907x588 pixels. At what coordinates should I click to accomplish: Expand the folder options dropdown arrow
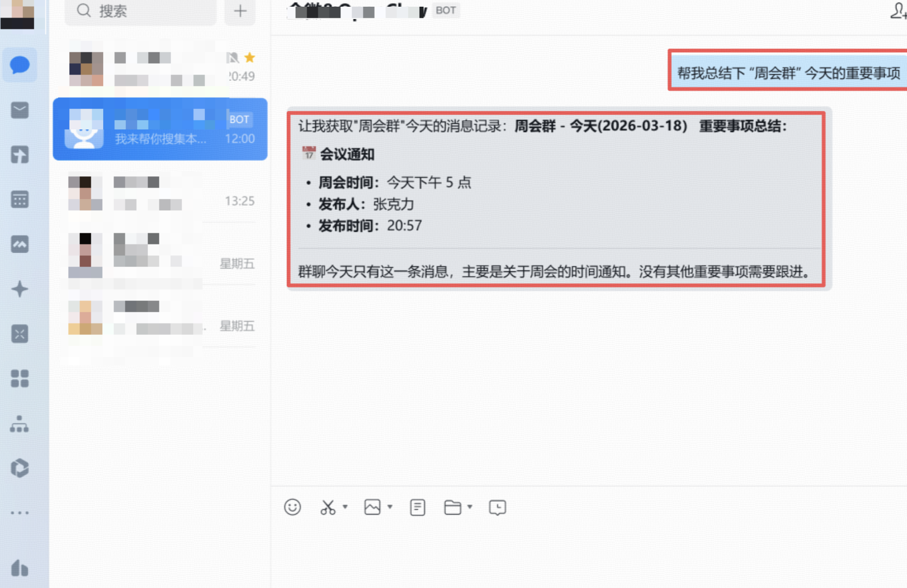470,507
